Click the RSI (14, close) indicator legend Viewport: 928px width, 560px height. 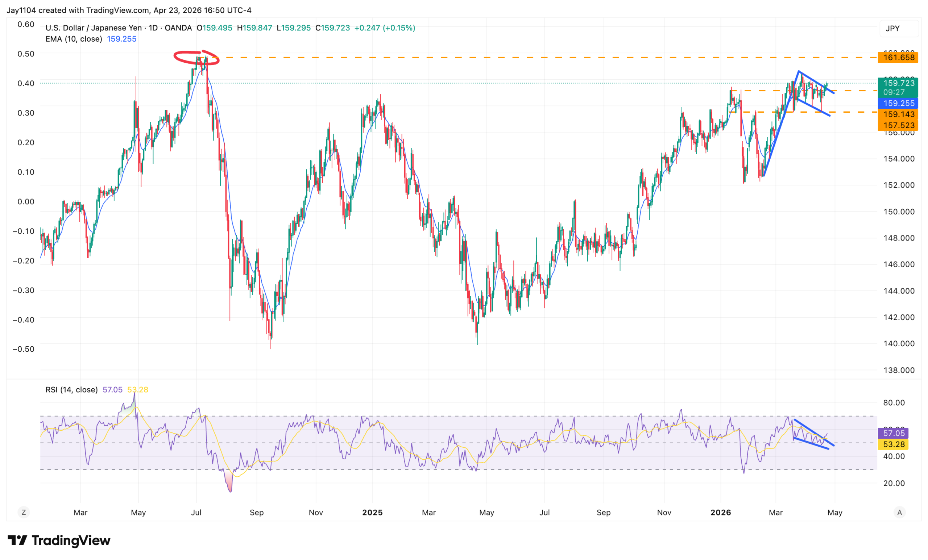(x=71, y=389)
